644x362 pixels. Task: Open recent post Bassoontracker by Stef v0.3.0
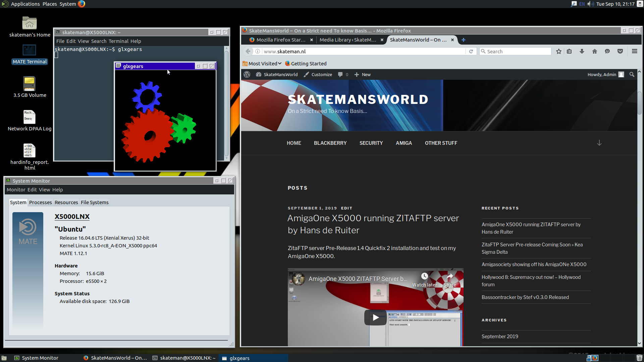[x=525, y=297]
